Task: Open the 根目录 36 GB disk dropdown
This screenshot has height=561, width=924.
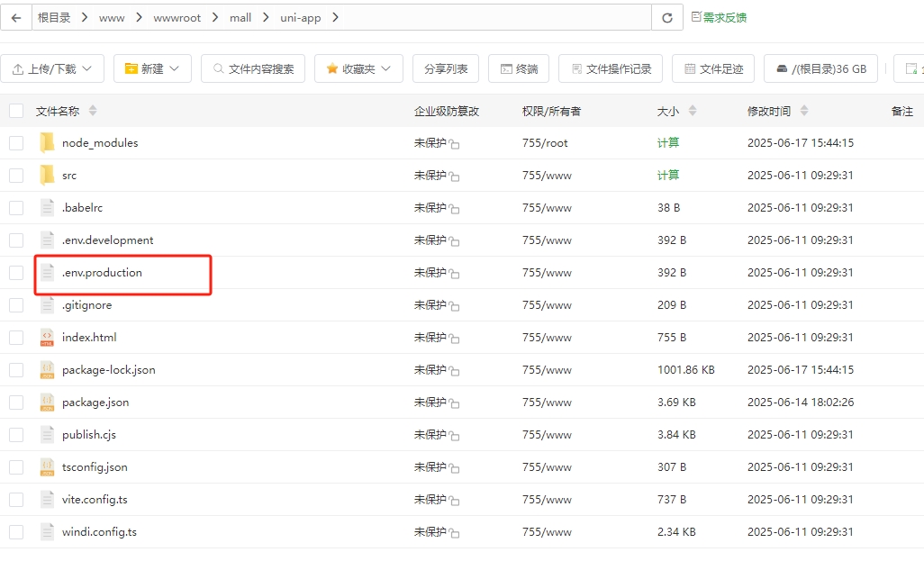Action: [x=820, y=68]
